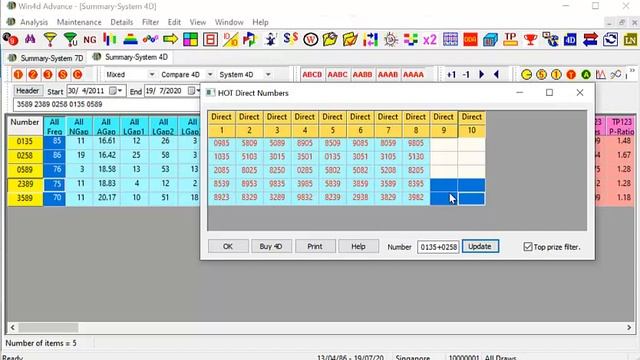The image size is (640, 360).
Task: Click the next right triangle arrow
Action: coord(482,75)
